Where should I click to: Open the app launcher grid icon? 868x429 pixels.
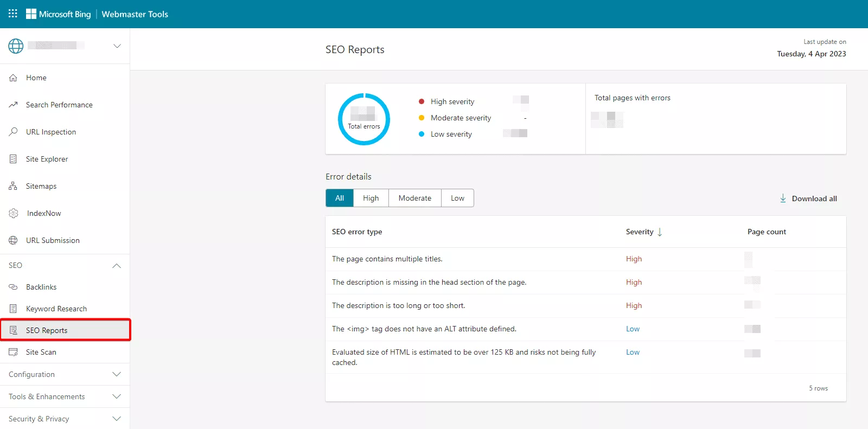13,14
